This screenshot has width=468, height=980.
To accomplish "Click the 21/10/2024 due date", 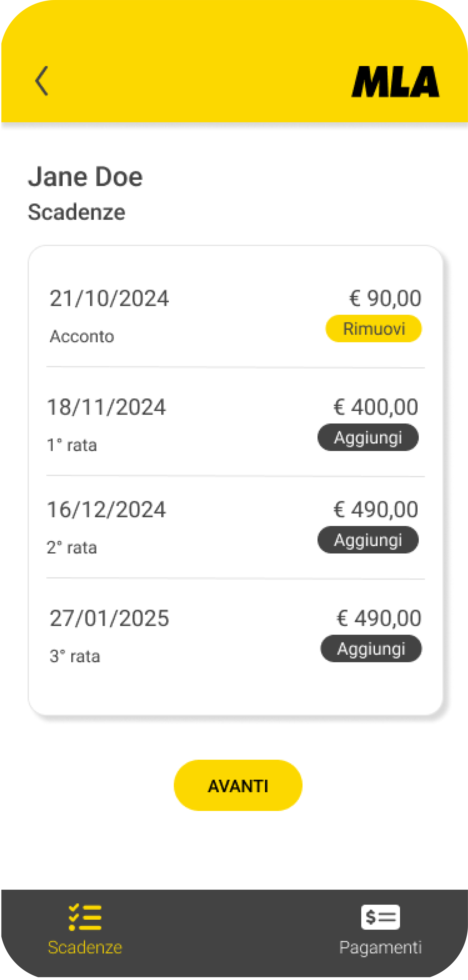I will [x=109, y=298].
